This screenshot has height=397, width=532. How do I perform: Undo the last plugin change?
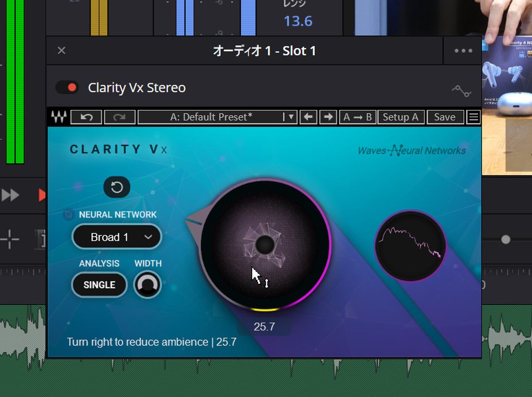pyautogui.click(x=86, y=117)
